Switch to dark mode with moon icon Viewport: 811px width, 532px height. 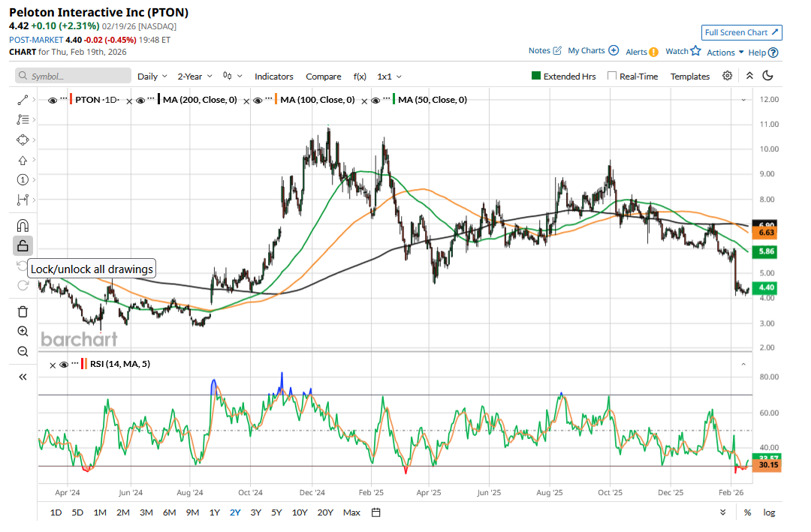click(x=767, y=76)
